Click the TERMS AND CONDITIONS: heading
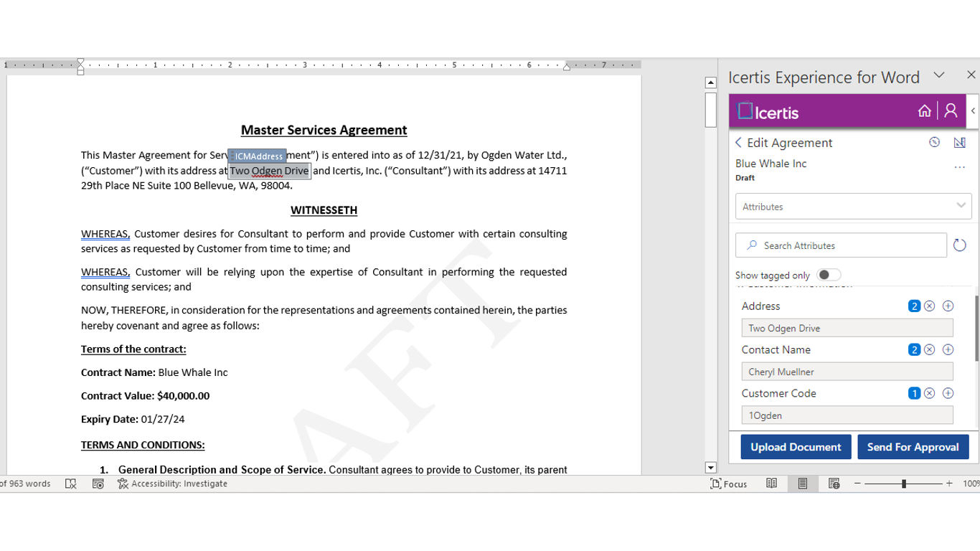980x551 pixels. pyautogui.click(x=143, y=445)
